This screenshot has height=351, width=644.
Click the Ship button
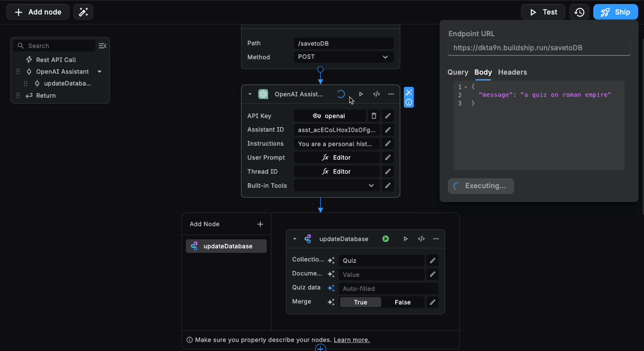[x=616, y=12]
